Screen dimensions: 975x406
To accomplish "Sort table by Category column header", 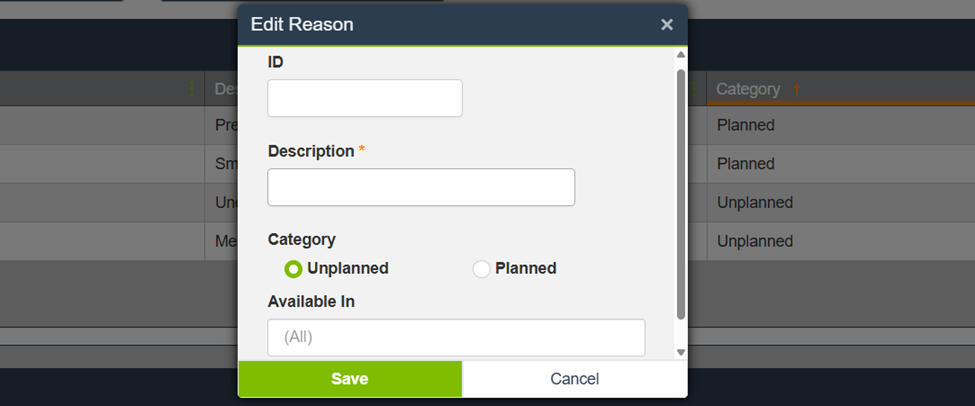I will (748, 89).
